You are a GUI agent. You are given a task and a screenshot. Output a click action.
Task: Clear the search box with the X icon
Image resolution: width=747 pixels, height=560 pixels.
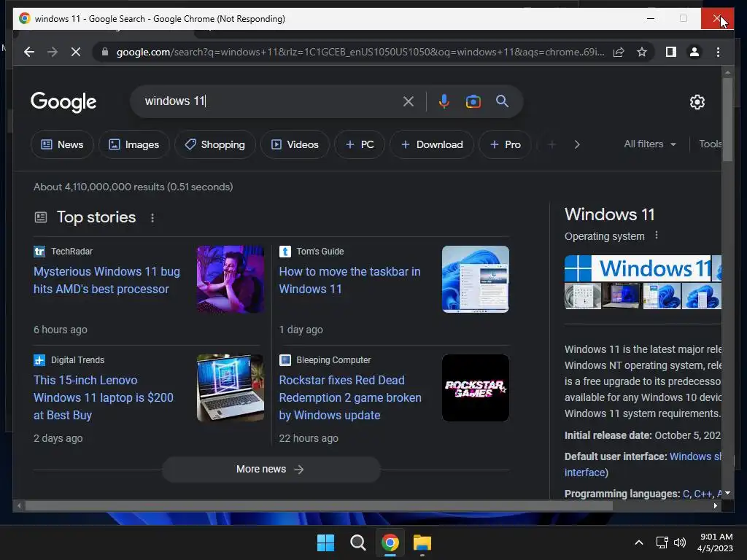tap(409, 101)
